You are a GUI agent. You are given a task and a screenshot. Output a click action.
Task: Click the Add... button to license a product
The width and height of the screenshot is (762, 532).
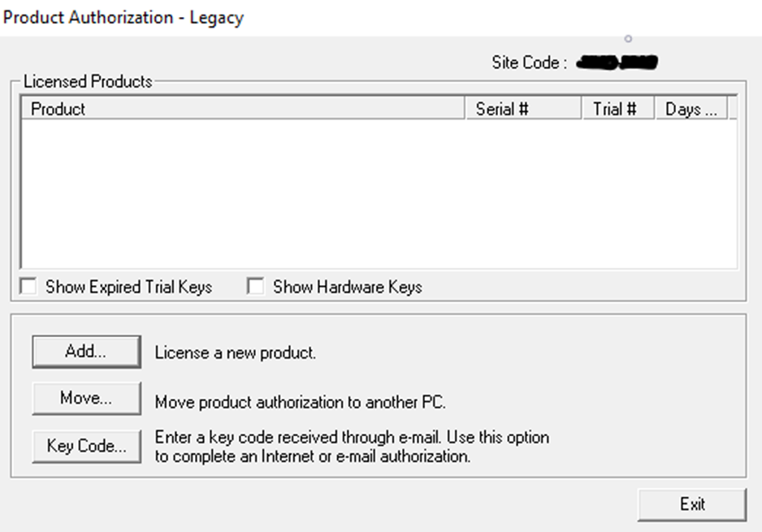86,351
